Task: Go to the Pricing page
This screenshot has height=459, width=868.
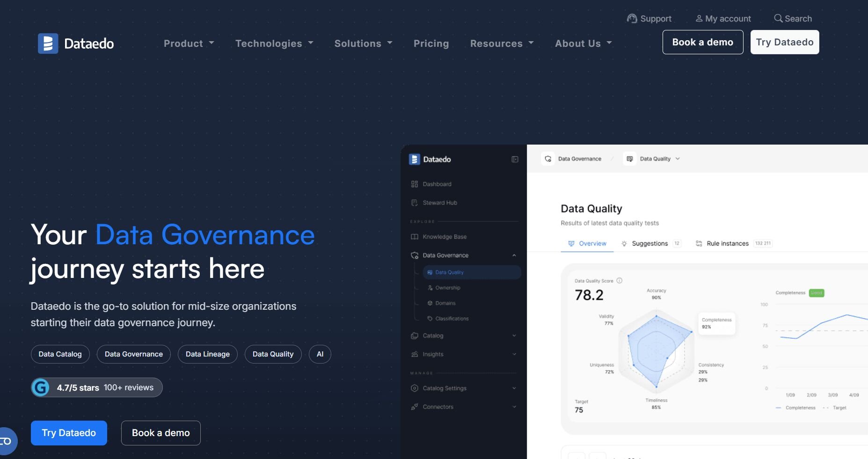Action: point(431,44)
